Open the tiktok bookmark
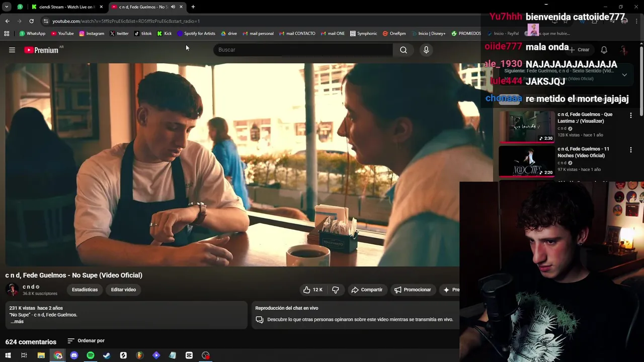This screenshot has height=362, width=644. [x=143, y=34]
